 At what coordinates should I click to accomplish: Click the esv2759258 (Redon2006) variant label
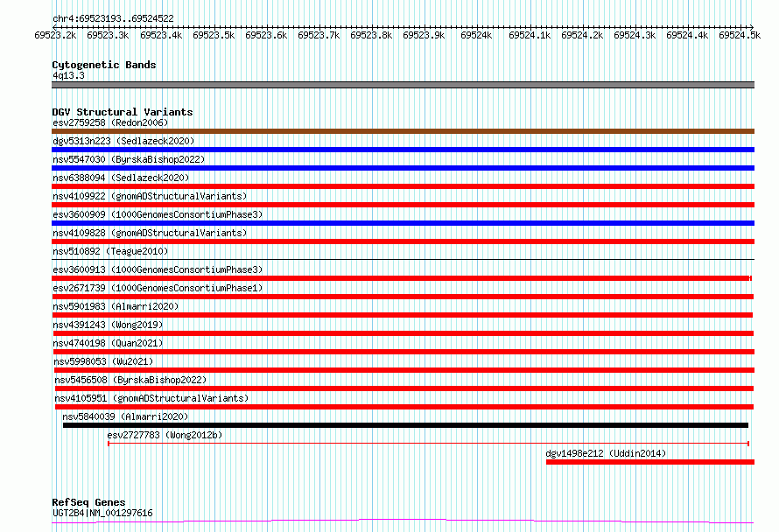point(110,122)
